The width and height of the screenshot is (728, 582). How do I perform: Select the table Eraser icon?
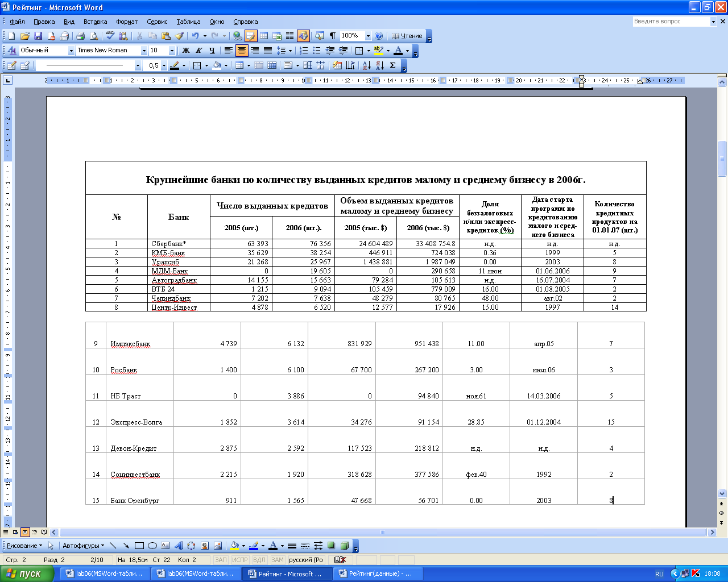(x=24, y=65)
